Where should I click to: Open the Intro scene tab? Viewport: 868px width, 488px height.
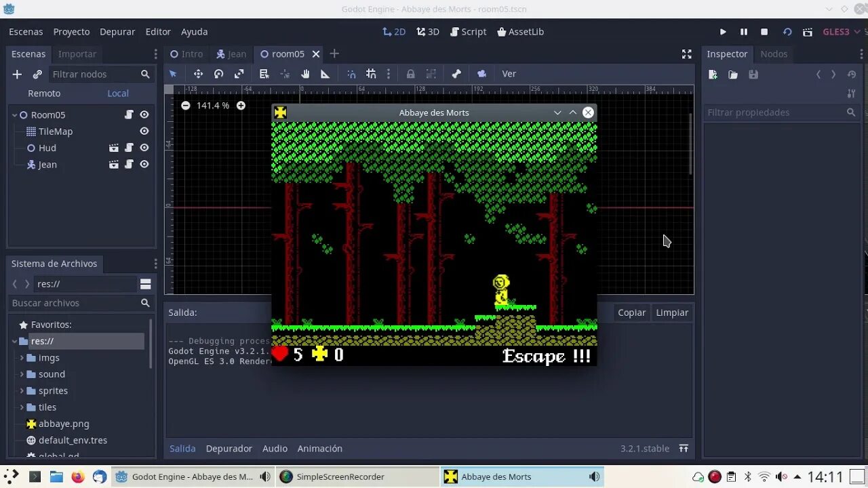(x=186, y=54)
